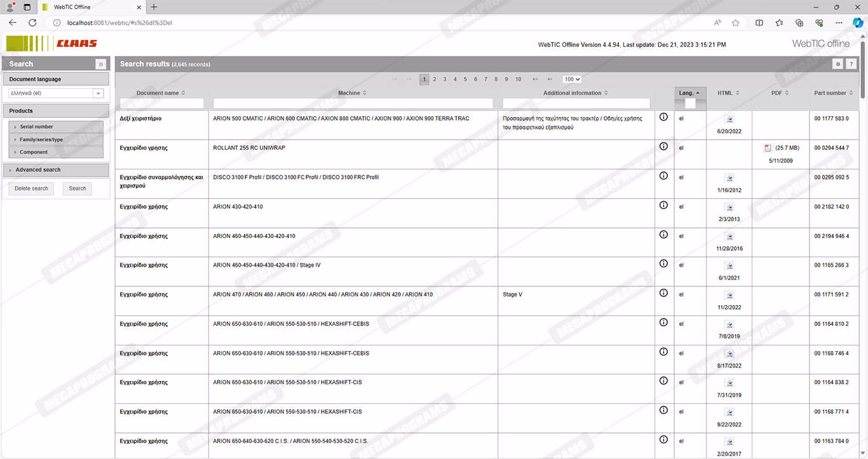This screenshot has width=868, height=459.
Task: Open info icon for ARION 430-420-410
Action: coord(663,205)
